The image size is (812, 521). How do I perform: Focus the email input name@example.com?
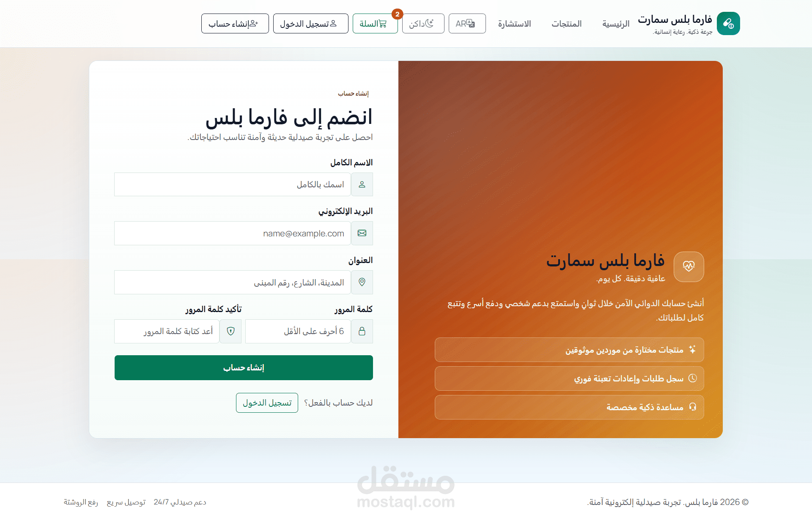coord(232,233)
